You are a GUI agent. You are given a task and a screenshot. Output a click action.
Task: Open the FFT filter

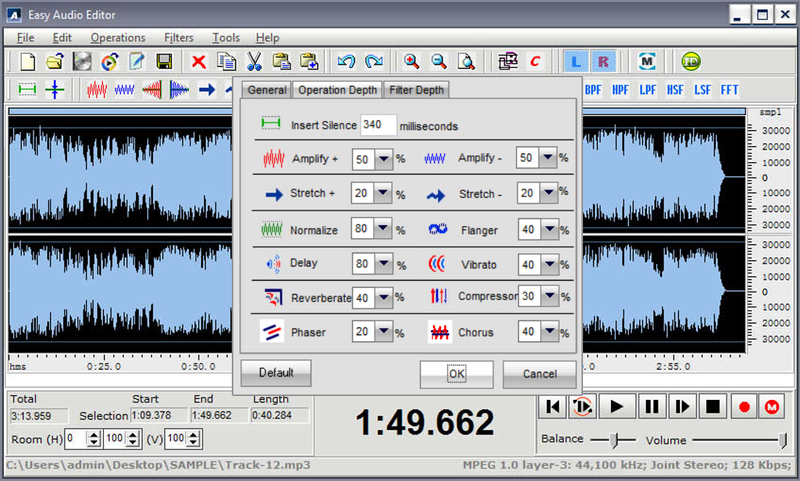pyautogui.click(x=730, y=90)
